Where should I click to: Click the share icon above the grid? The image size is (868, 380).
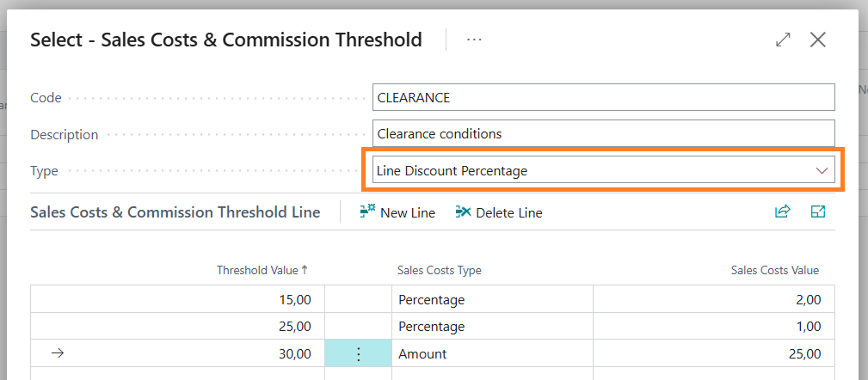click(x=782, y=211)
